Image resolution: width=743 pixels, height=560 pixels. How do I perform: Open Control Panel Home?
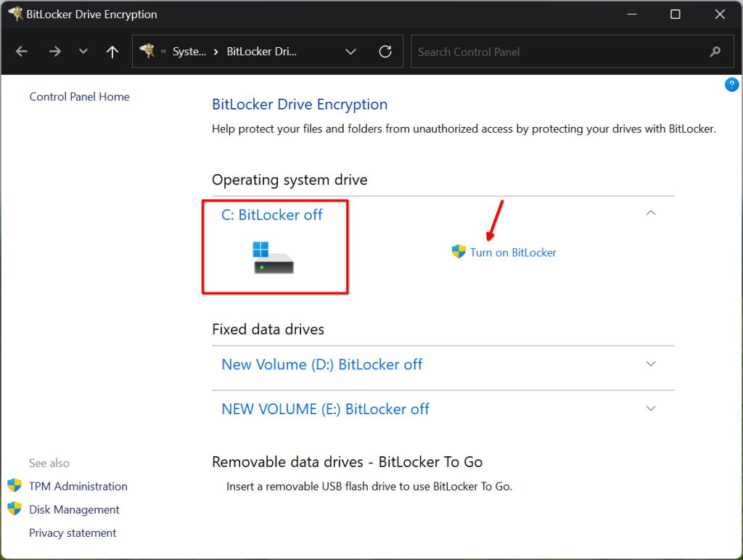point(80,96)
